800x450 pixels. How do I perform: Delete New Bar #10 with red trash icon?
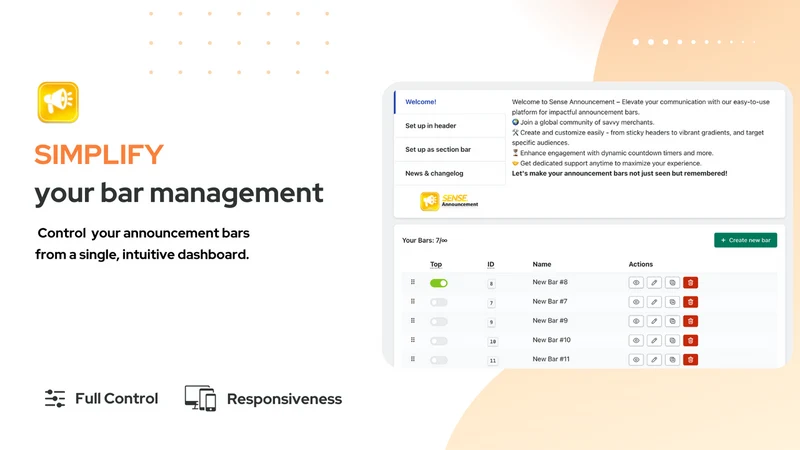690,340
